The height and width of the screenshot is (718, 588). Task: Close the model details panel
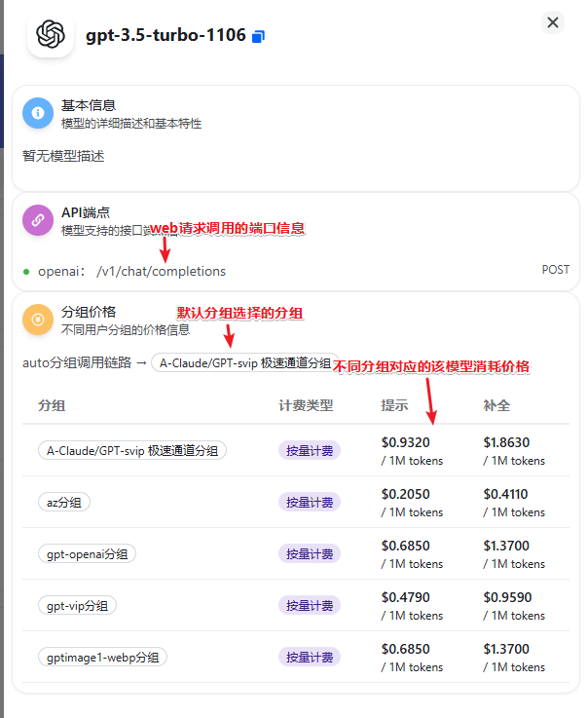pyautogui.click(x=553, y=22)
